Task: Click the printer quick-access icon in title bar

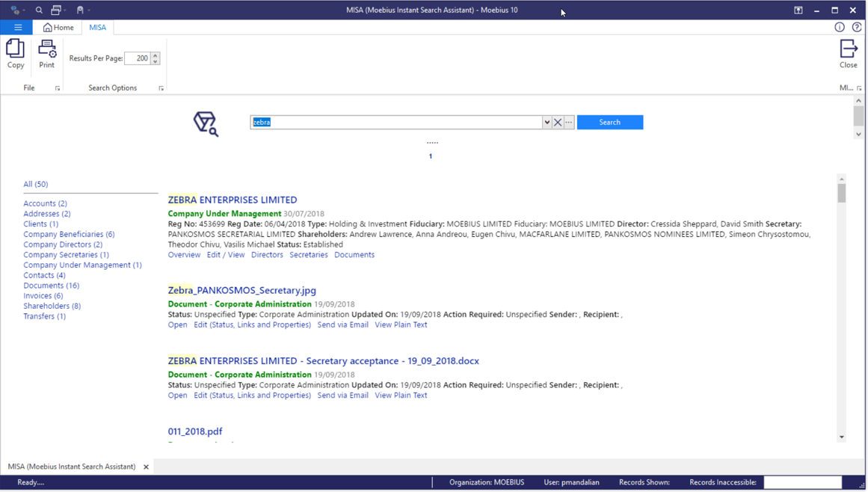Action: click(58, 10)
